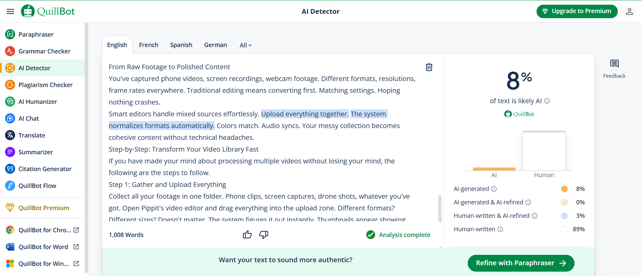Click the QuillBot logo

point(48,11)
